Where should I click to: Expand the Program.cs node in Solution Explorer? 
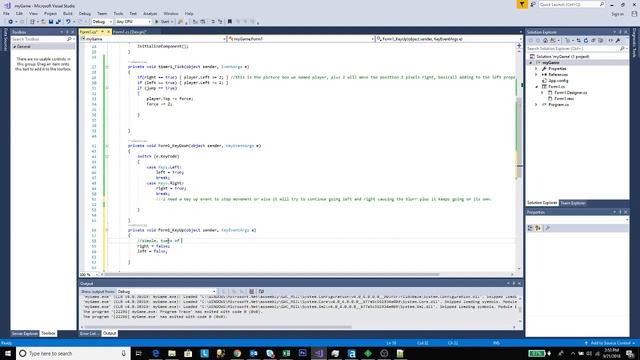pyautogui.click(x=536, y=104)
